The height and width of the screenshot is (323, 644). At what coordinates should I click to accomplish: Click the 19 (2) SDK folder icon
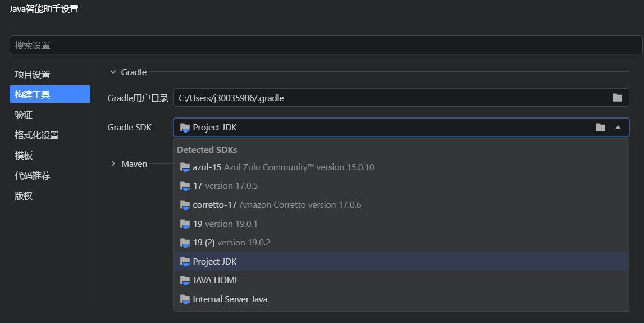coord(185,243)
